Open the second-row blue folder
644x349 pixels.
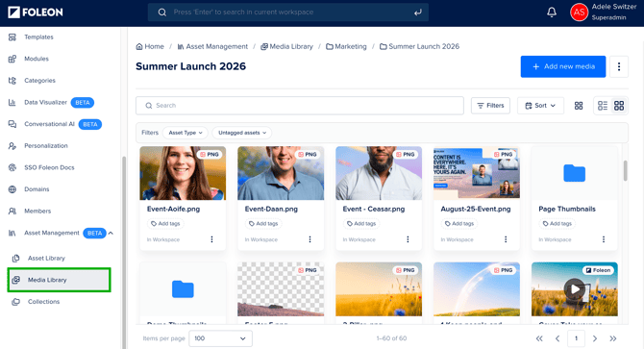(183, 289)
